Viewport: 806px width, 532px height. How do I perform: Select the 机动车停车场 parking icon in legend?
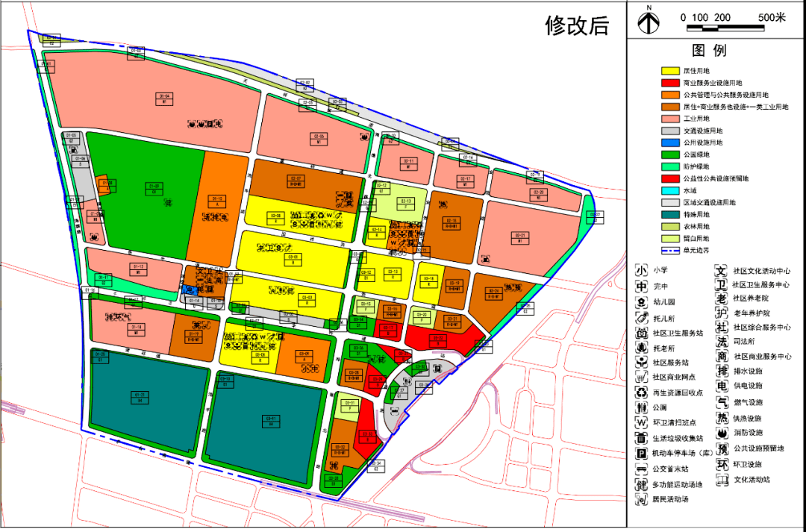tap(641, 453)
